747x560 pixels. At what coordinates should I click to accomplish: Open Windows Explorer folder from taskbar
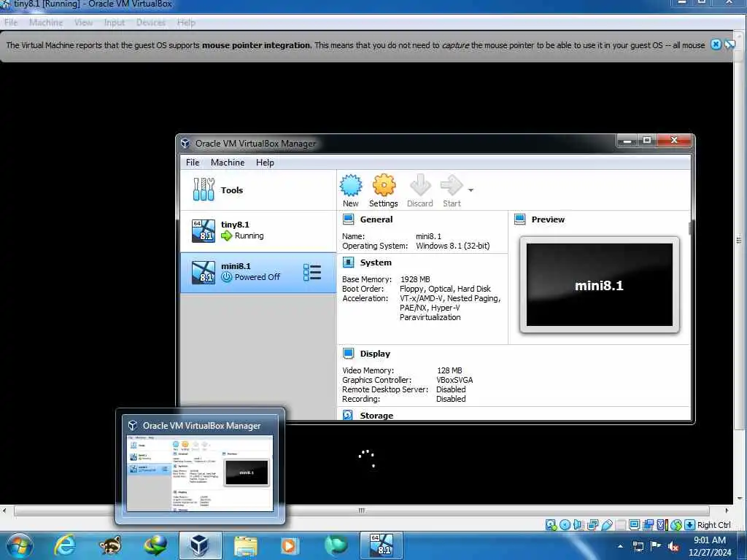[x=245, y=545]
